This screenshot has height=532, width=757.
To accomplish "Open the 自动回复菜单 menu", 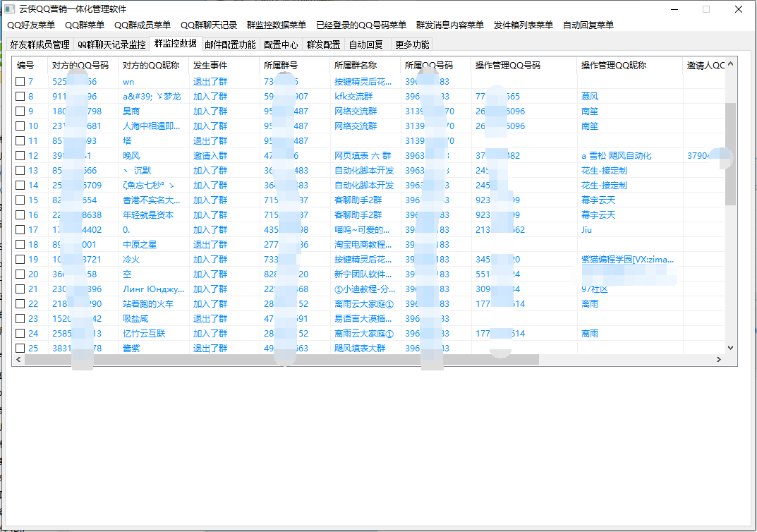I will pyautogui.click(x=588, y=25).
